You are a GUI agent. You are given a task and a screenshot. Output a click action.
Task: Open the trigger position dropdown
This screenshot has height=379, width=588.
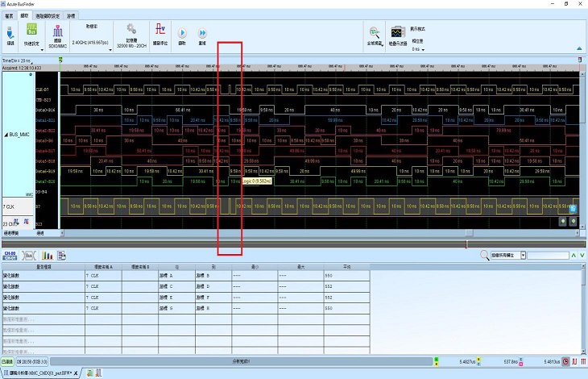point(423,49)
